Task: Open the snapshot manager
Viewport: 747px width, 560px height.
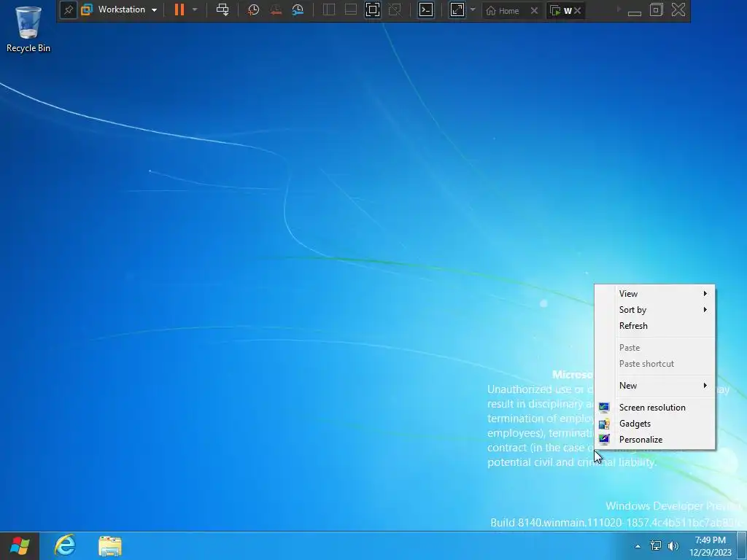Action: click(x=298, y=9)
